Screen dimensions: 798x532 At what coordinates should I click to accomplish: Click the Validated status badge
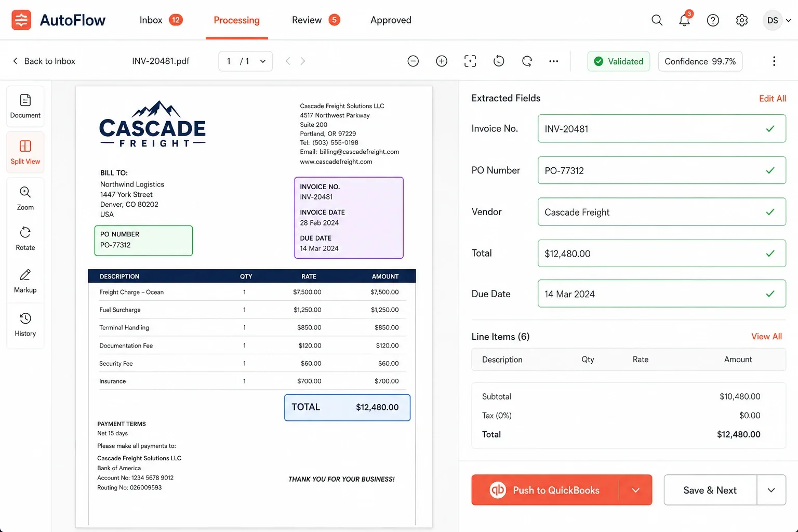point(619,61)
